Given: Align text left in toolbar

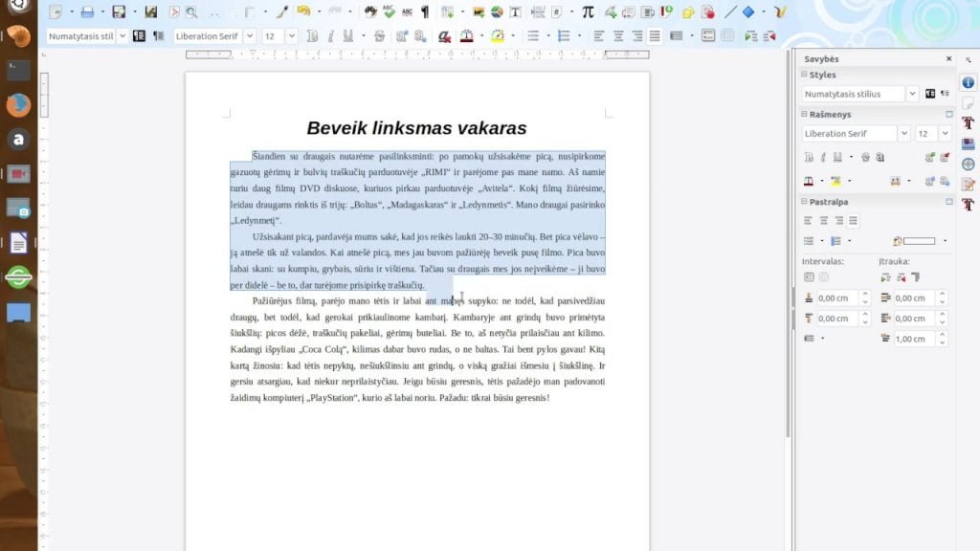Looking at the screenshot, I should click(x=599, y=36).
